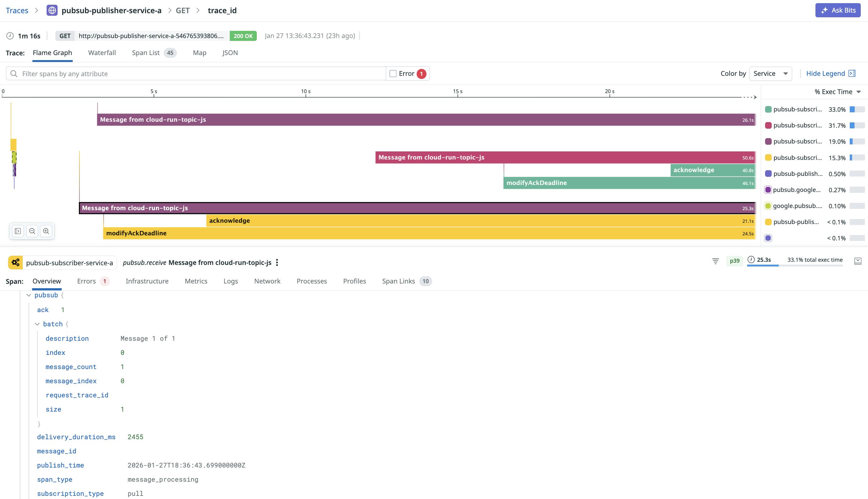Switch to the Waterfall tab

point(102,53)
